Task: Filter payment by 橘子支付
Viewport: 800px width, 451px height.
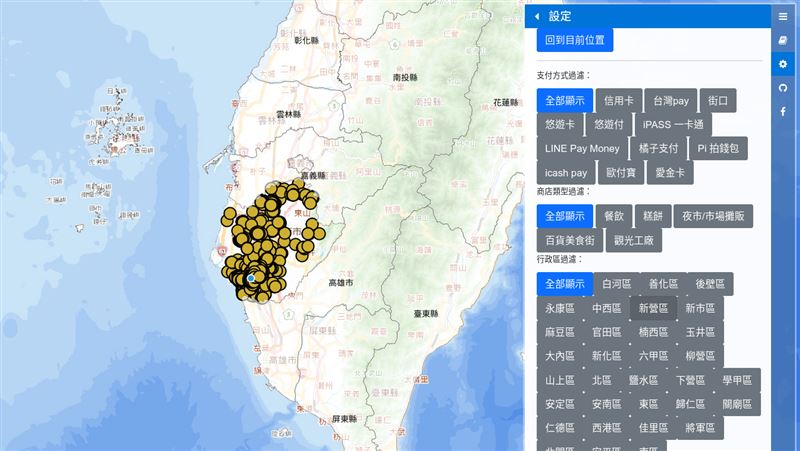Action: tap(658, 148)
